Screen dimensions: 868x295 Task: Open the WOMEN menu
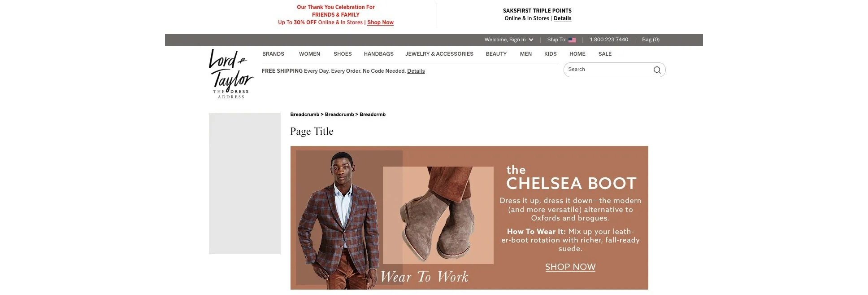(309, 54)
